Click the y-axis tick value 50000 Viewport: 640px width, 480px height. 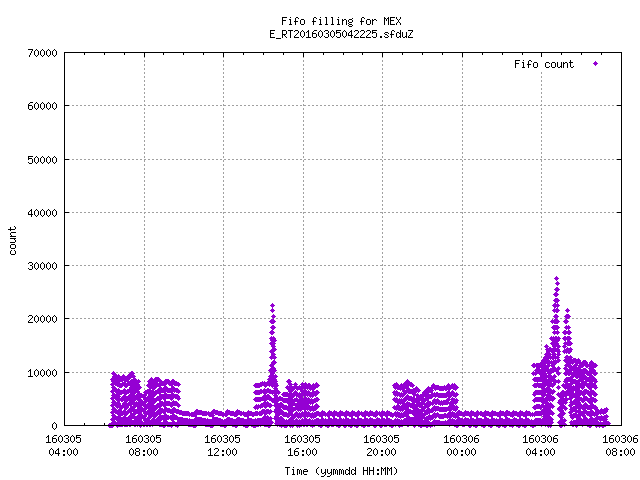(x=42, y=160)
